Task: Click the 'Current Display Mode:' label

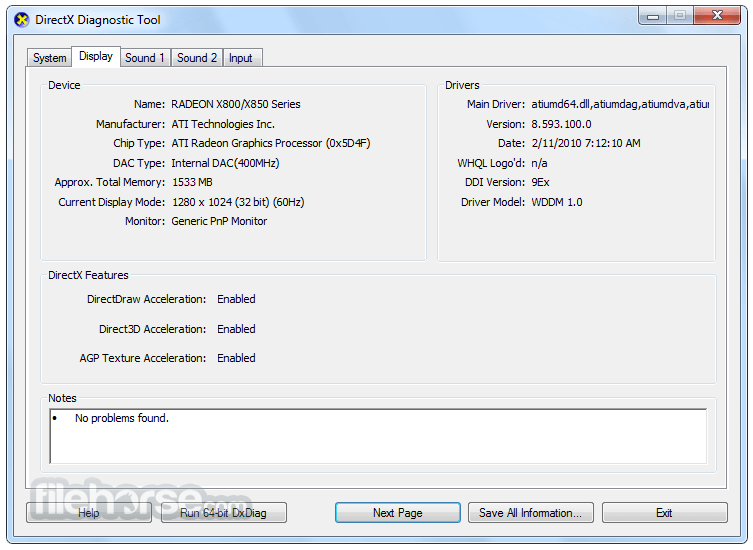Action: (111, 202)
